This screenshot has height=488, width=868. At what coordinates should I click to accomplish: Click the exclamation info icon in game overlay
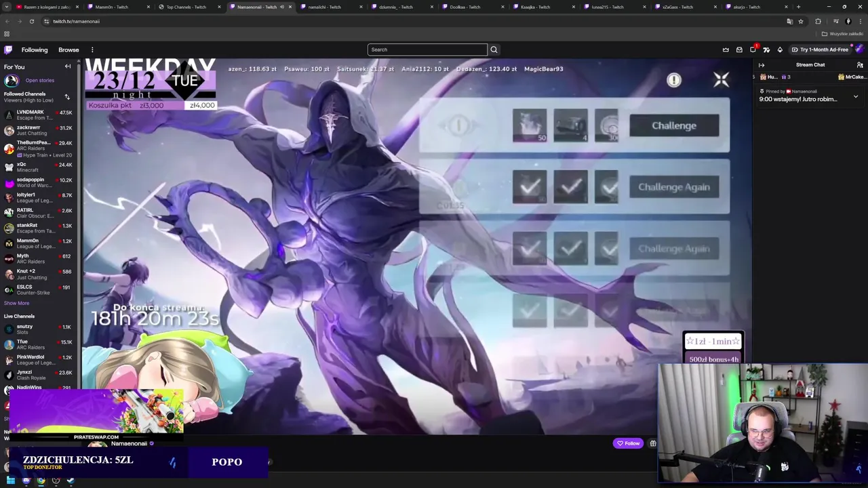click(x=673, y=80)
